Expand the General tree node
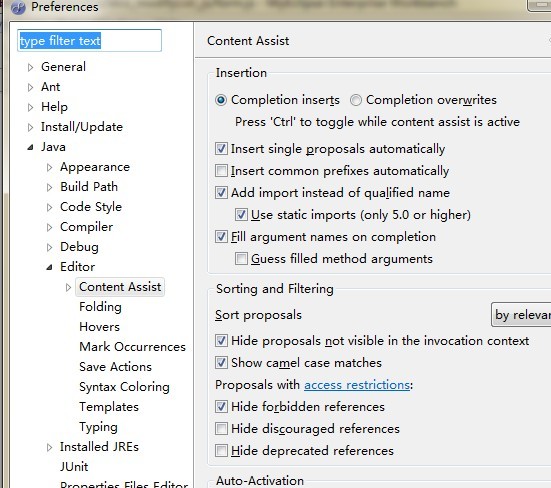 click(x=31, y=67)
